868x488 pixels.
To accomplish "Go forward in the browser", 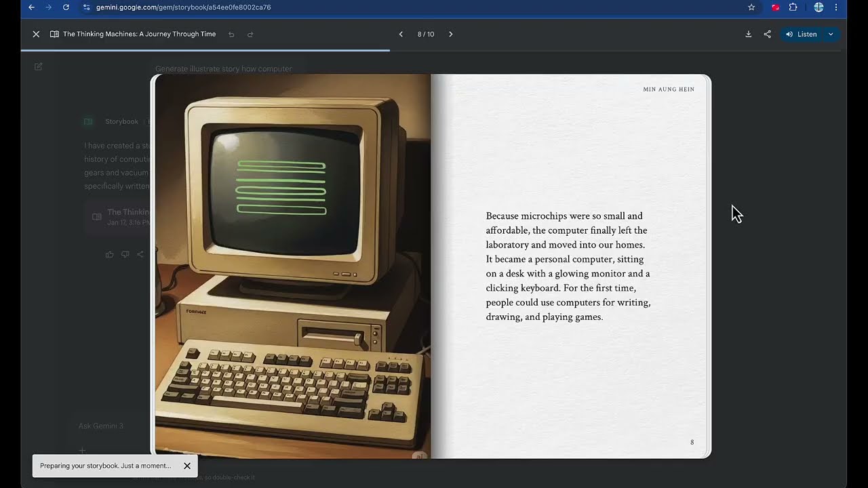I will coord(48,7).
